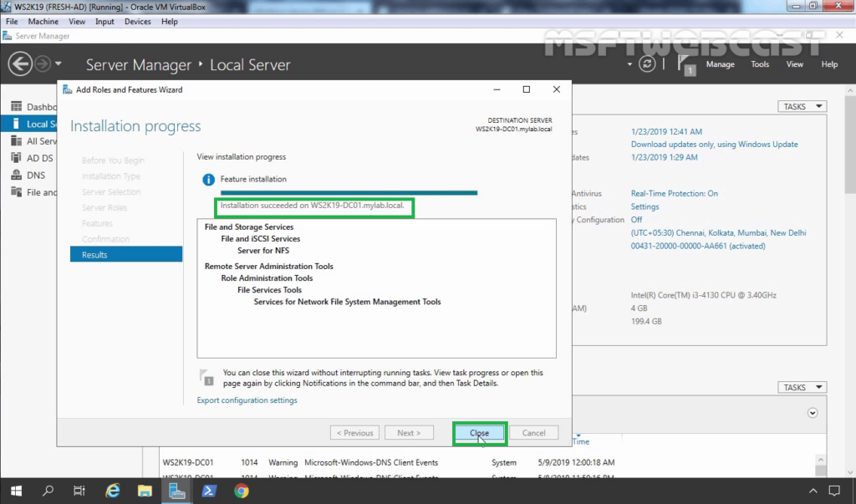Screen dimensions: 856x504
Task: Click the events list vertical scrollbar
Action: [x=821, y=466]
